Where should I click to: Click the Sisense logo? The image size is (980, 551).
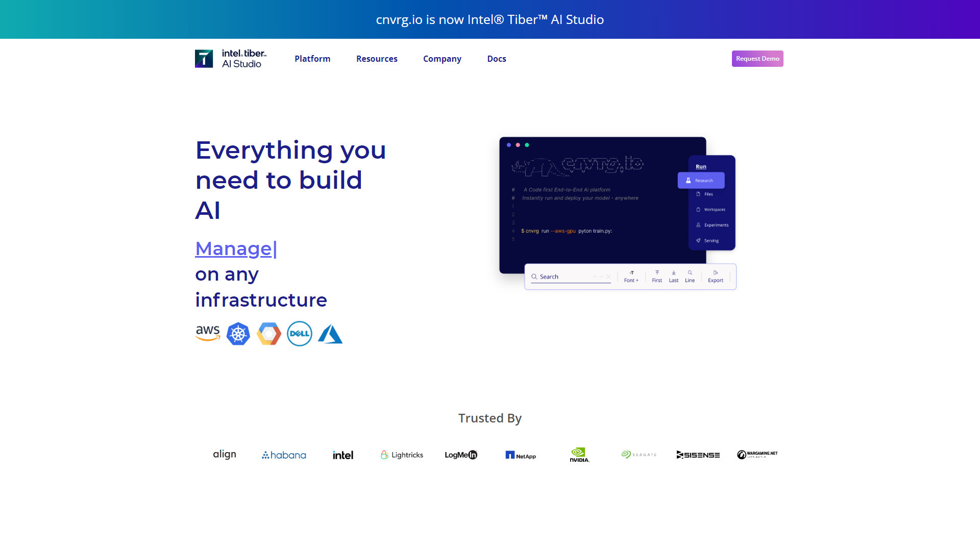pos(698,455)
